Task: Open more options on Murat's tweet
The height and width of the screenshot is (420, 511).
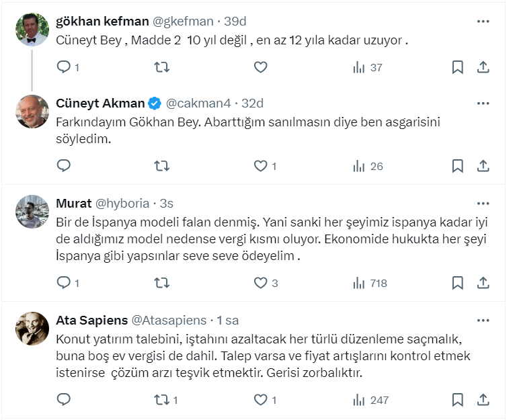Action: (x=483, y=203)
